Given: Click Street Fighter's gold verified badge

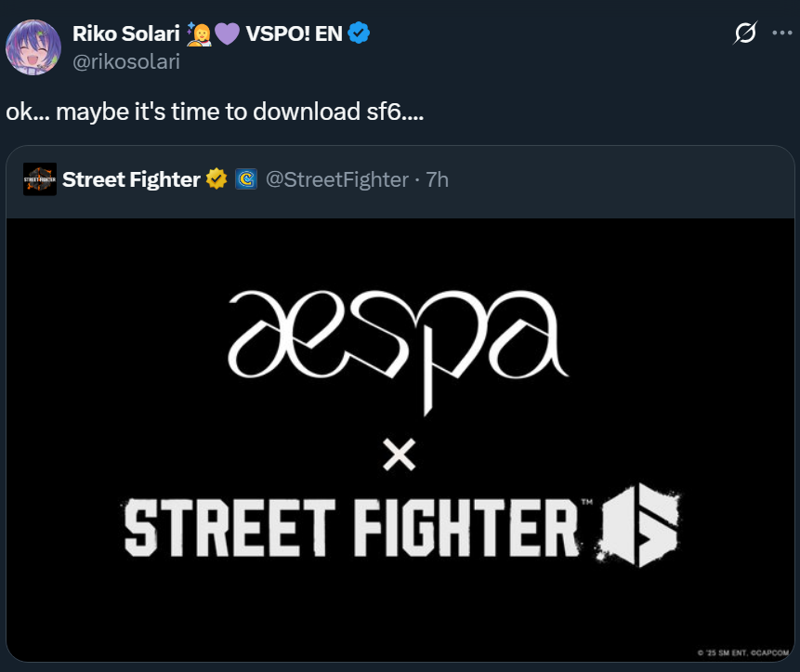Looking at the screenshot, I should [216, 178].
